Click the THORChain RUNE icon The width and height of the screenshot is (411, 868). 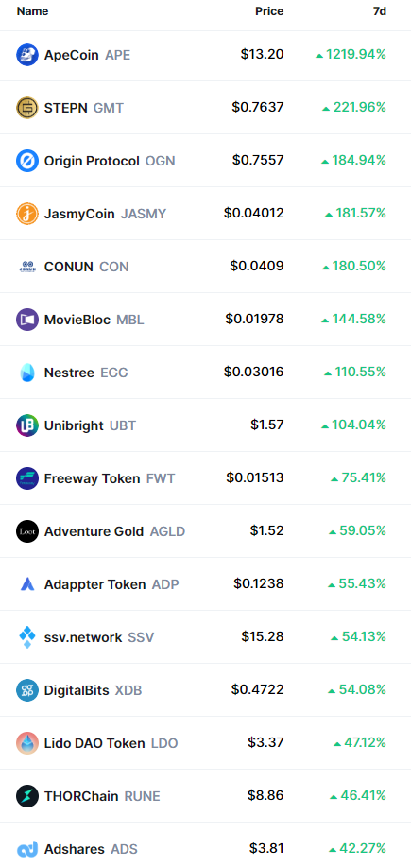[x=27, y=796]
